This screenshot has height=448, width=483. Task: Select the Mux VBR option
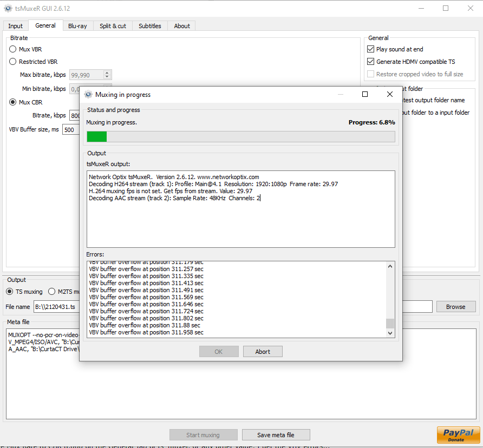click(12, 49)
